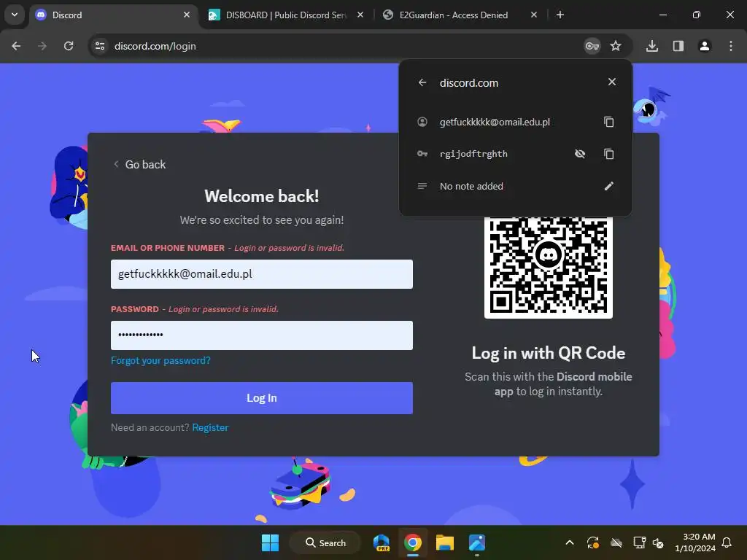
Task: Close the discord.com password popup
Action: pyautogui.click(x=612, y=82)
